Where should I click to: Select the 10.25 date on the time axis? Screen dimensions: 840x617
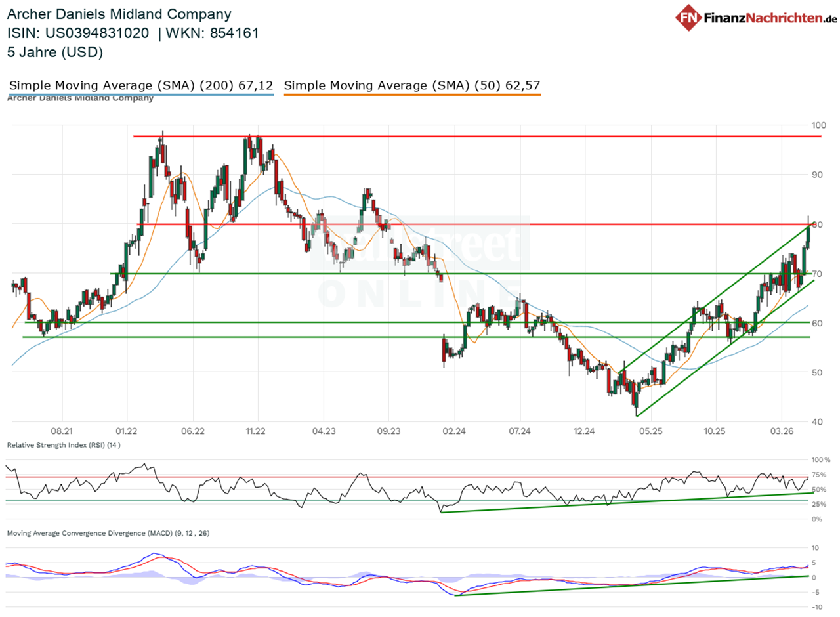(x=715, y=431)
